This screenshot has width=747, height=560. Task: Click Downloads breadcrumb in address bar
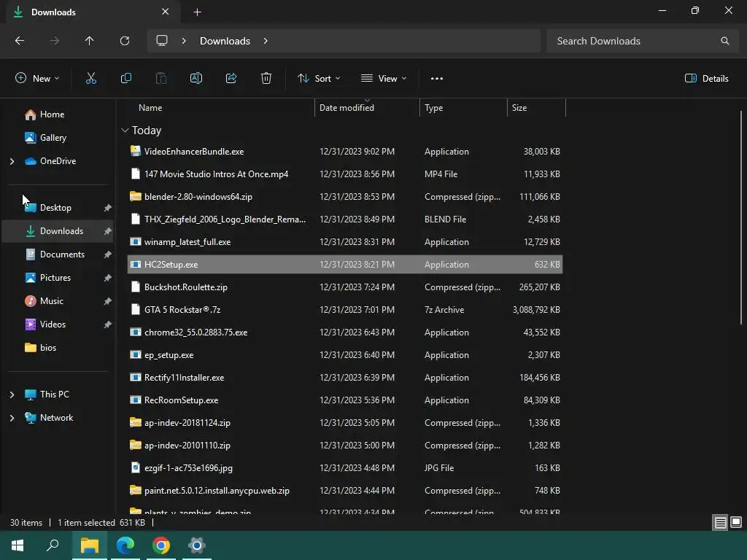(225, 41)
